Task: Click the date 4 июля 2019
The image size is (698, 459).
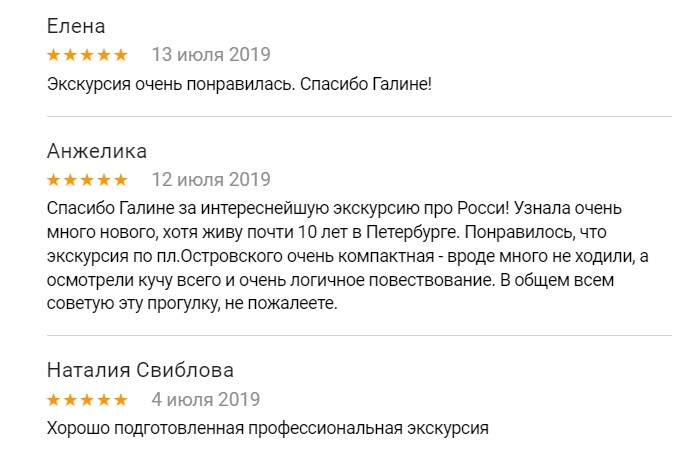Action: tap(205, 400)
